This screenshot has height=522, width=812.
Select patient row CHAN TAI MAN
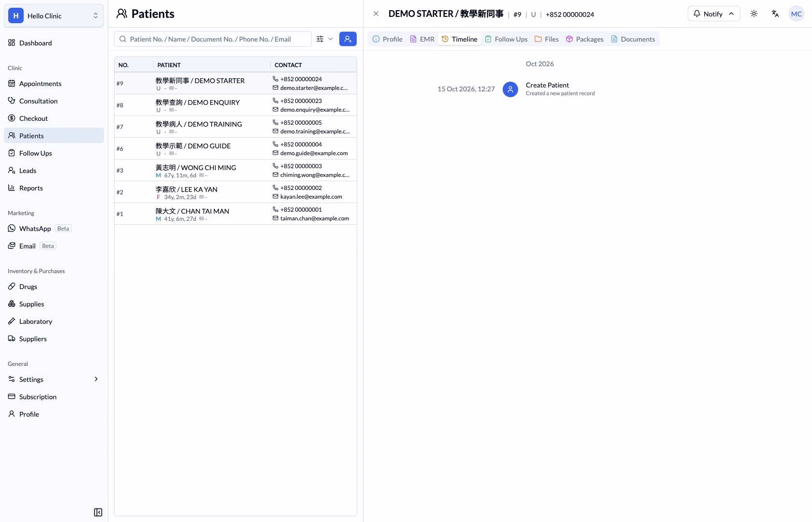tap(235, 214)
